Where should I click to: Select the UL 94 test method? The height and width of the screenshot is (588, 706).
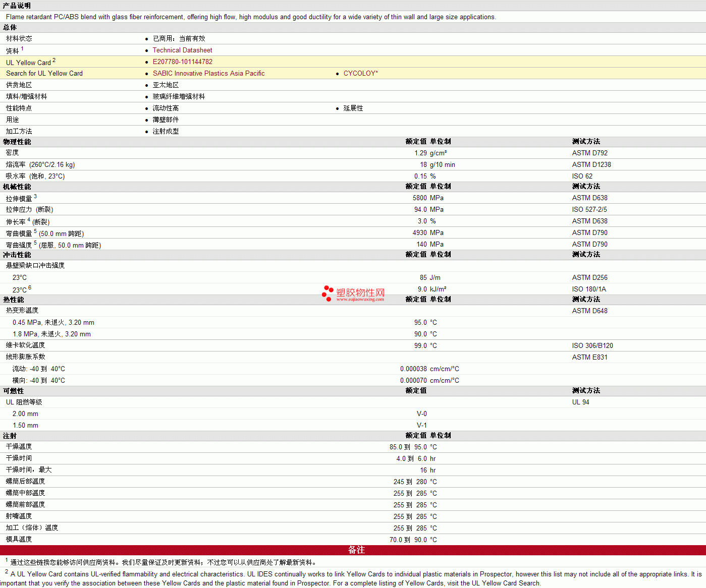(581, 402)
